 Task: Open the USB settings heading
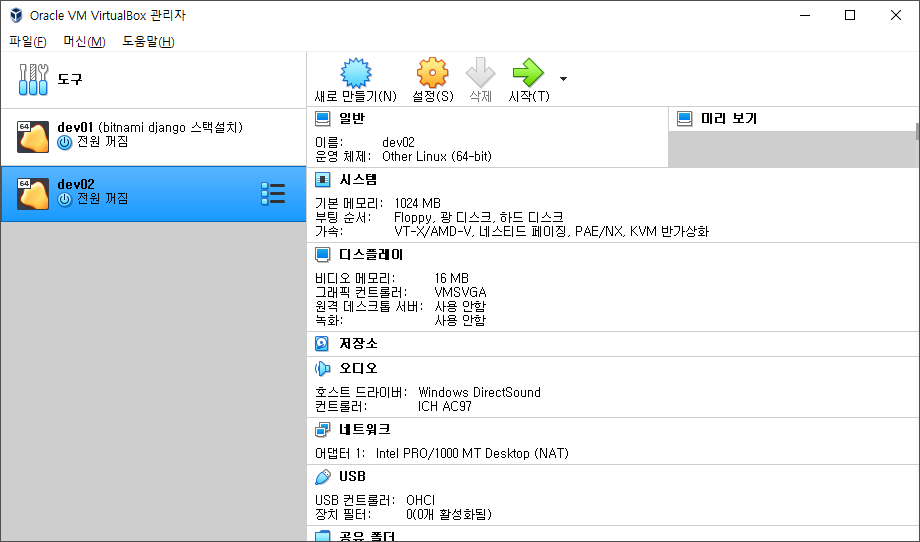click(x=352, y=476)
